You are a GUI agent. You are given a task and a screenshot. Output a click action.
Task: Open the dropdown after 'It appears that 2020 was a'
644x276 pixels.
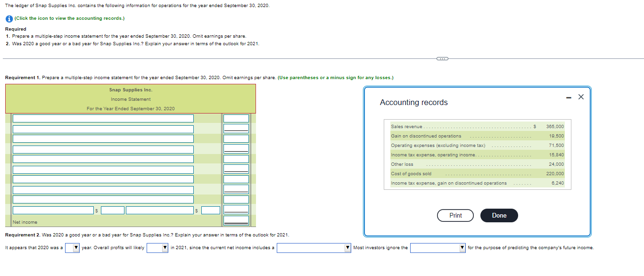click(x=72, y=248)
